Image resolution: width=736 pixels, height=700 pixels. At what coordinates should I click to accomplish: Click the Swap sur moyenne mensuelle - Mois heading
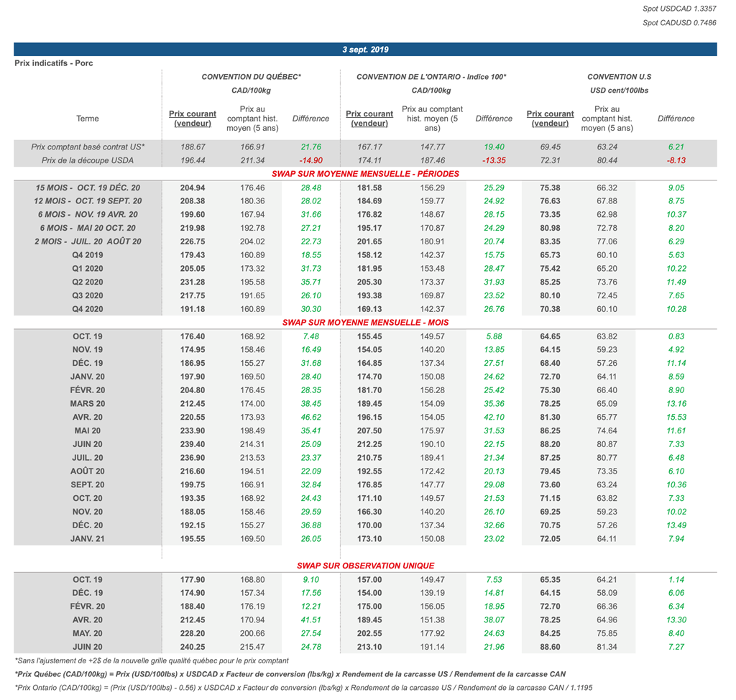pos(365,322)
